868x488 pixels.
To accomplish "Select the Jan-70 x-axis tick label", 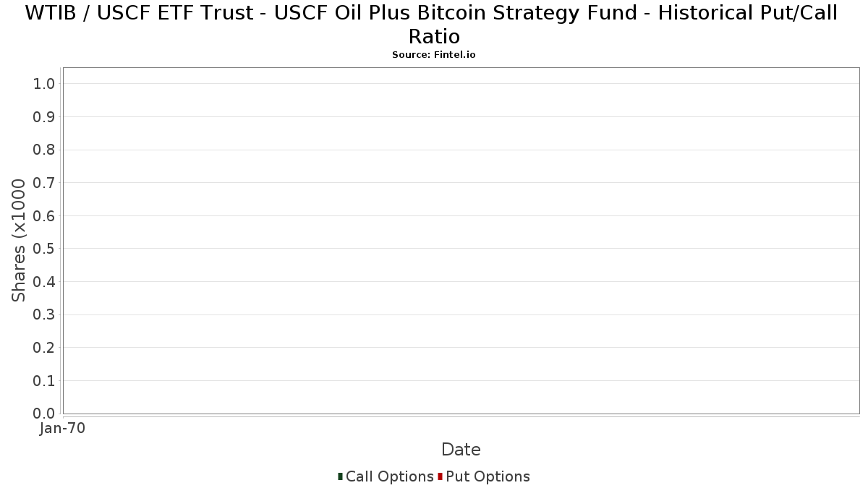I will (62, 428).
